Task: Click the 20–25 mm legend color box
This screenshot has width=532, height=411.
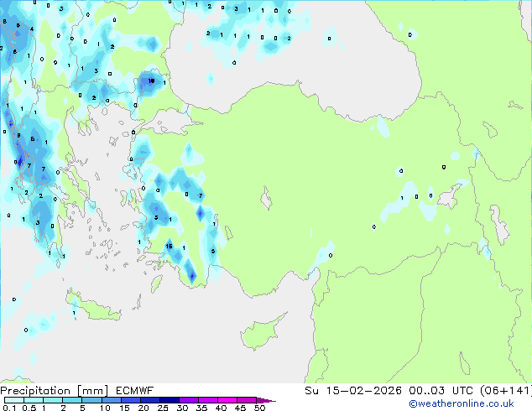Action: tap(149, 400)
